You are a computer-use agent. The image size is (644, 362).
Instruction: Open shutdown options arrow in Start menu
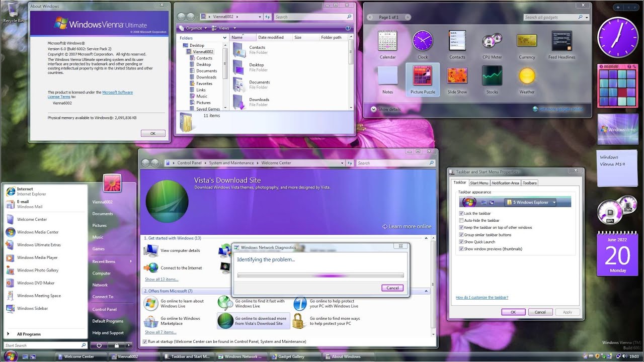pos(129,345)
